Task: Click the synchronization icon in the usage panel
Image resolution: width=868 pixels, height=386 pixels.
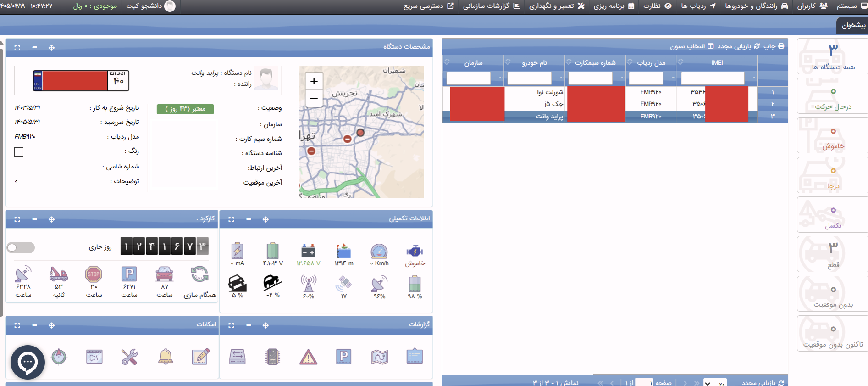Action: pos(200,274)
